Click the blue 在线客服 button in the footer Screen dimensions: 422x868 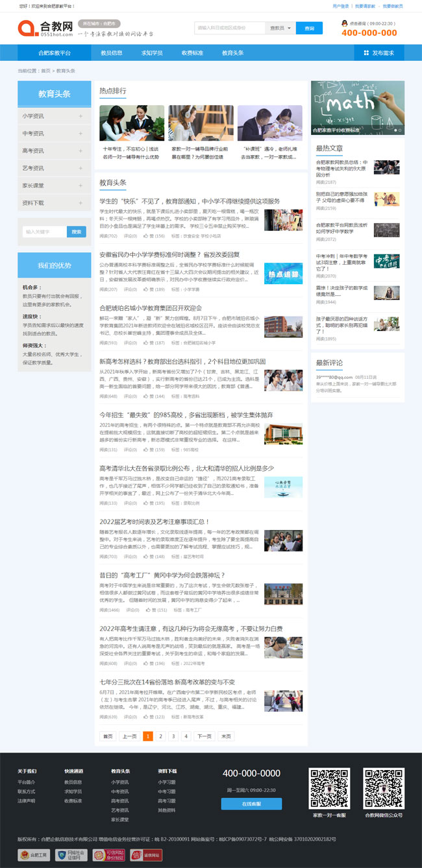coord(251,804)
